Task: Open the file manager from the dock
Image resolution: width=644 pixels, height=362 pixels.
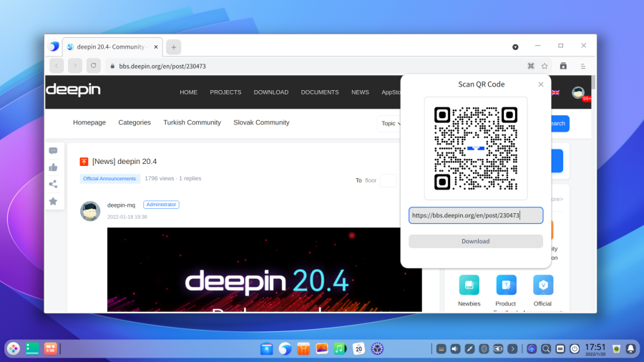Action: [267, 349]
